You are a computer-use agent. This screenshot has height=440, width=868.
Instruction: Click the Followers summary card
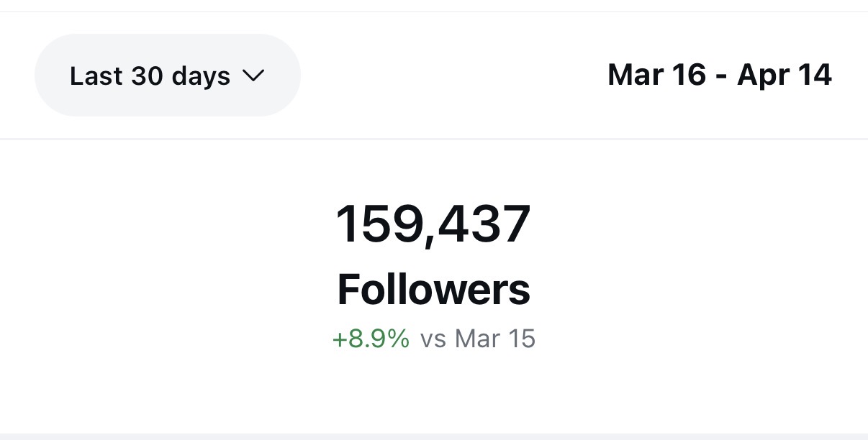pos(434,280)
